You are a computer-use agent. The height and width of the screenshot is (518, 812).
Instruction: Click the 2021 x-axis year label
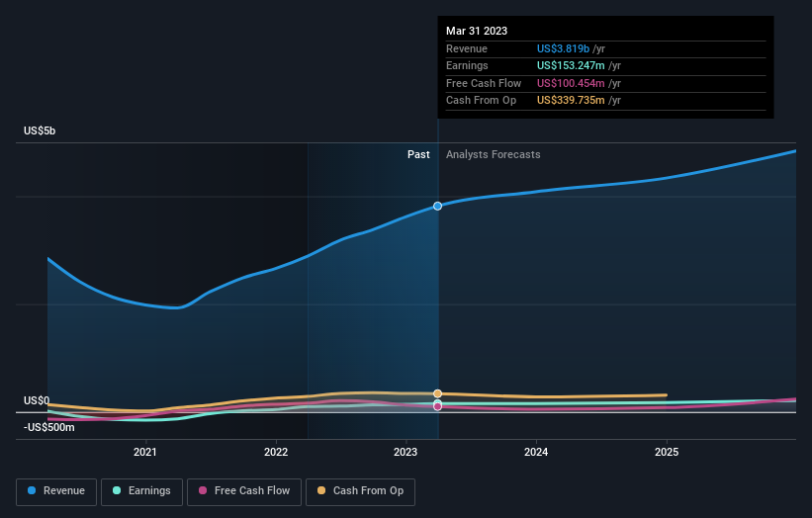145,453
